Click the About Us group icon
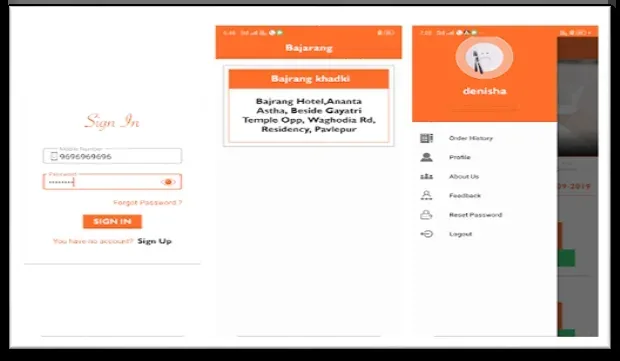Screen dimensions: 620x361 point(426,176)
